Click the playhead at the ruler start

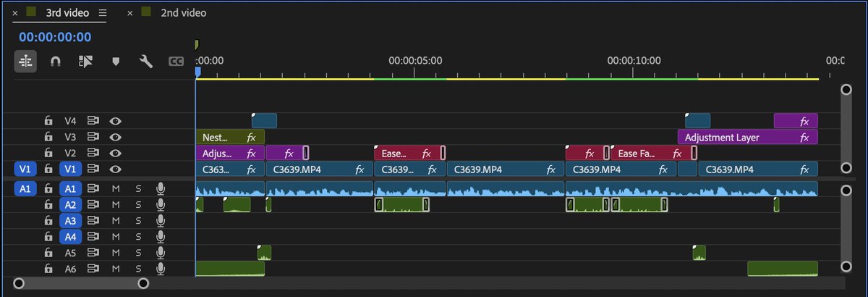coord(197,71)
